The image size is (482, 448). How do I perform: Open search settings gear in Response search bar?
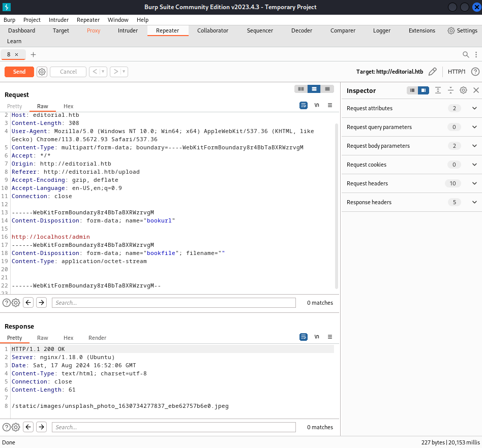pyautogui.click(x=16, y=427)
